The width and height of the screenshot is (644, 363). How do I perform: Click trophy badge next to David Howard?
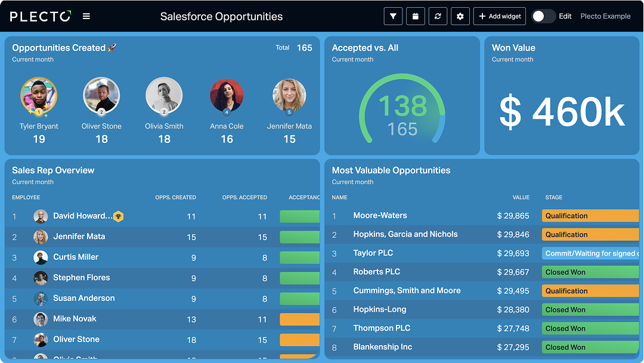click(x=119, y=216)
